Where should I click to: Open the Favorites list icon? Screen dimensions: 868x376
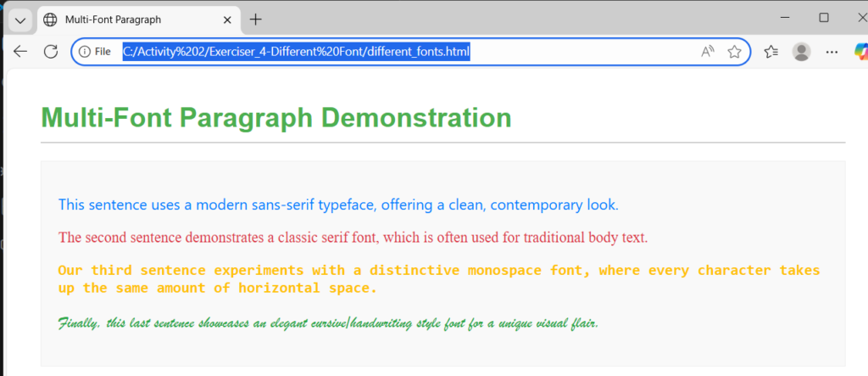tap(771, 52)
